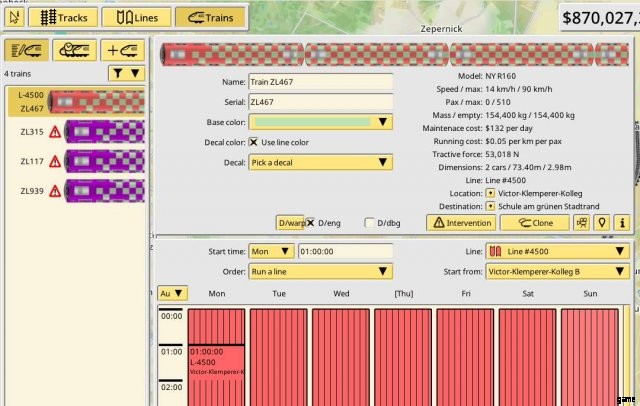Uncheck the Use line color checkbox
This screenshot has height=406, width=640.
click(254, 142)
